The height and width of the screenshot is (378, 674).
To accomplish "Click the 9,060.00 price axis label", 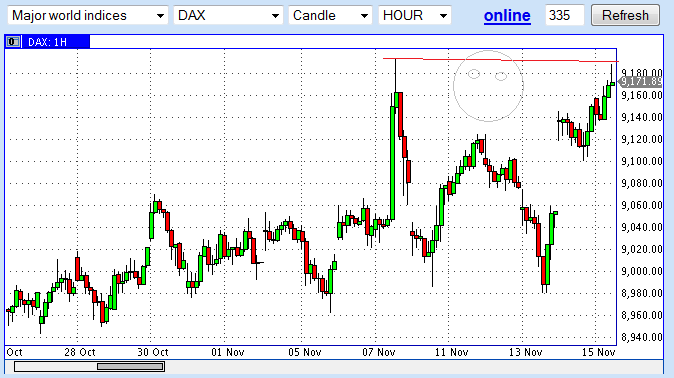I will (x=641, y=205).
